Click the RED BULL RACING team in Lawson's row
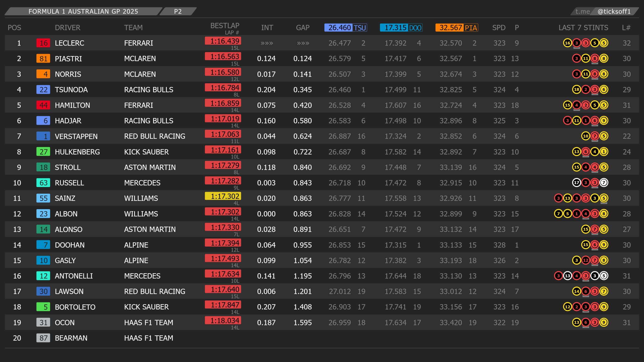 [154, 291]
